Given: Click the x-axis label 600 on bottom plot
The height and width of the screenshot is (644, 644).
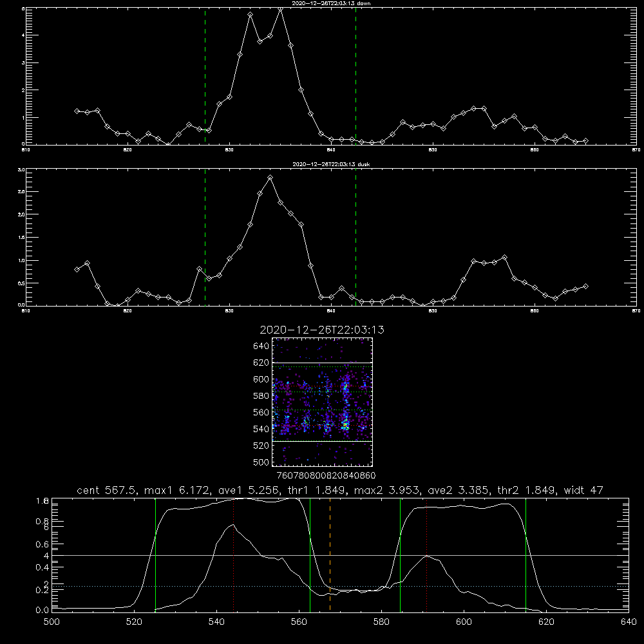Looking at the screenshot, I should (x=464, y=621).
